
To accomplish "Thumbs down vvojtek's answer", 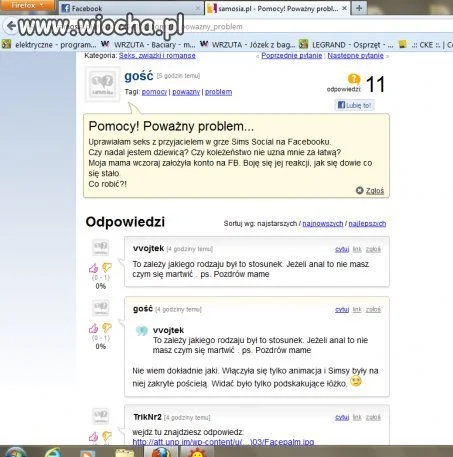I will pyautogui.click(x=107, y=267).
